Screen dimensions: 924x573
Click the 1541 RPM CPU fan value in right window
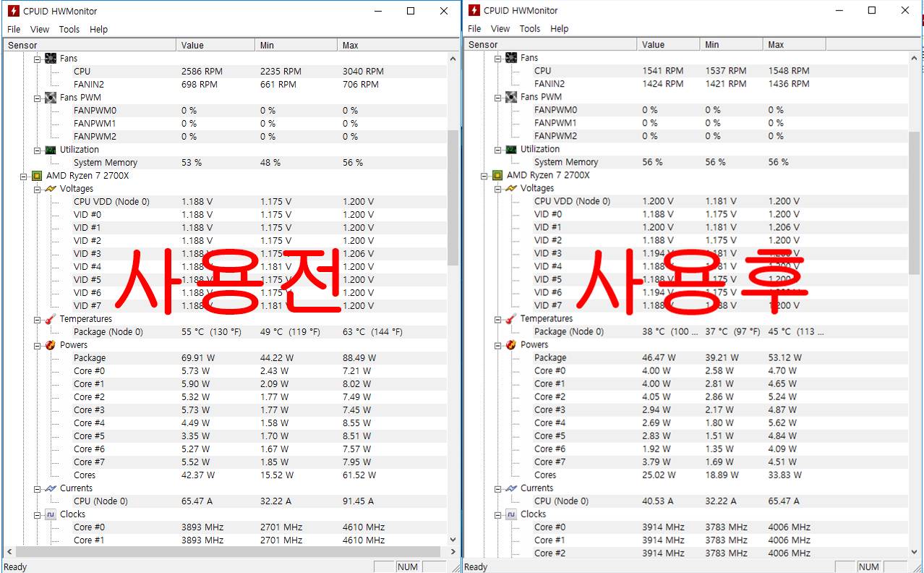(663, 71)
